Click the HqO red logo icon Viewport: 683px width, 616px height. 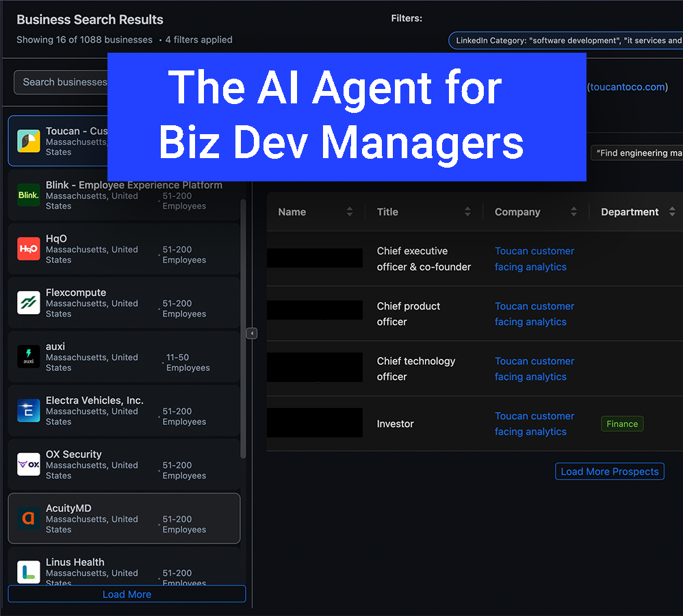coord(29,248)
